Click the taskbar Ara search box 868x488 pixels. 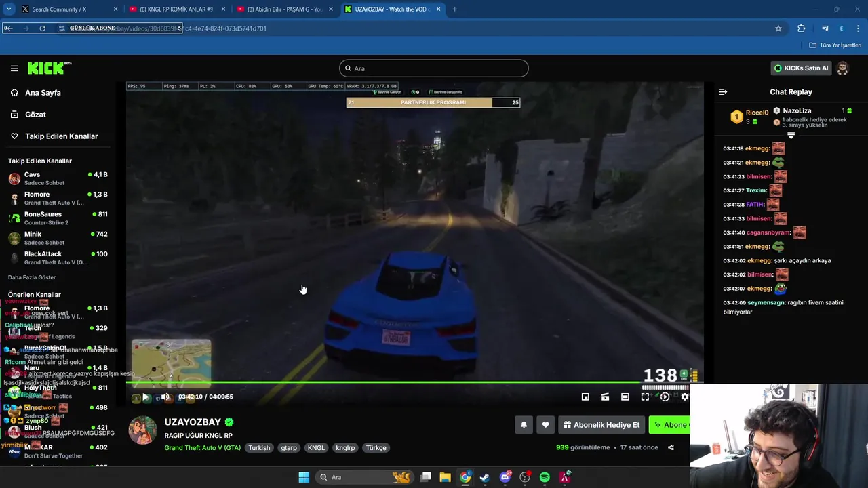[x=365, y=477]
